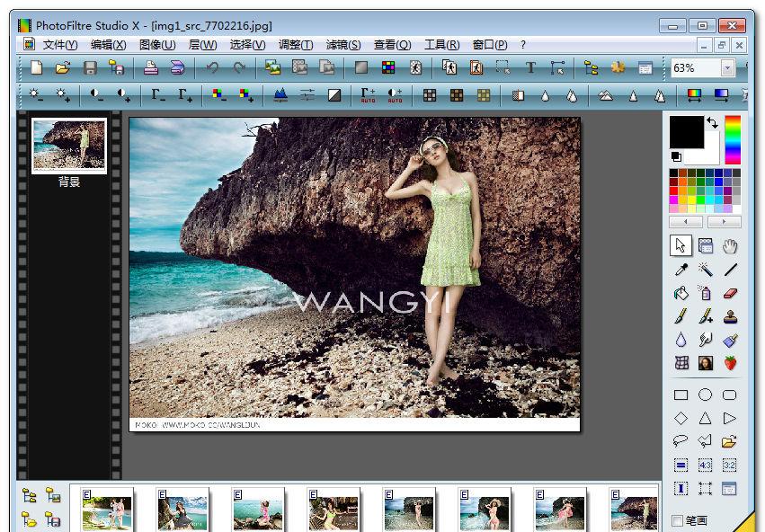Show previous palette with left arrow

point(686,222)
